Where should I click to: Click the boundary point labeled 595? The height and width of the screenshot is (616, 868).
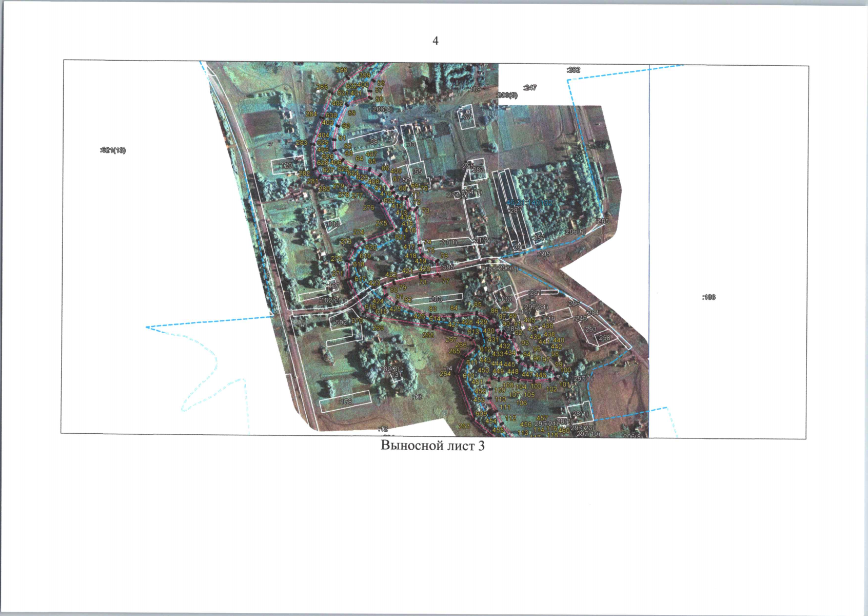point(448,267)
